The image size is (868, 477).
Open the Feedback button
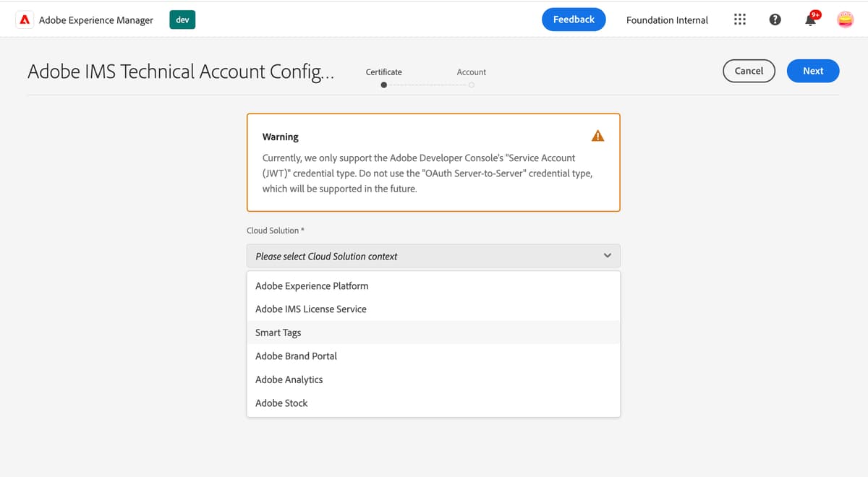574,20
